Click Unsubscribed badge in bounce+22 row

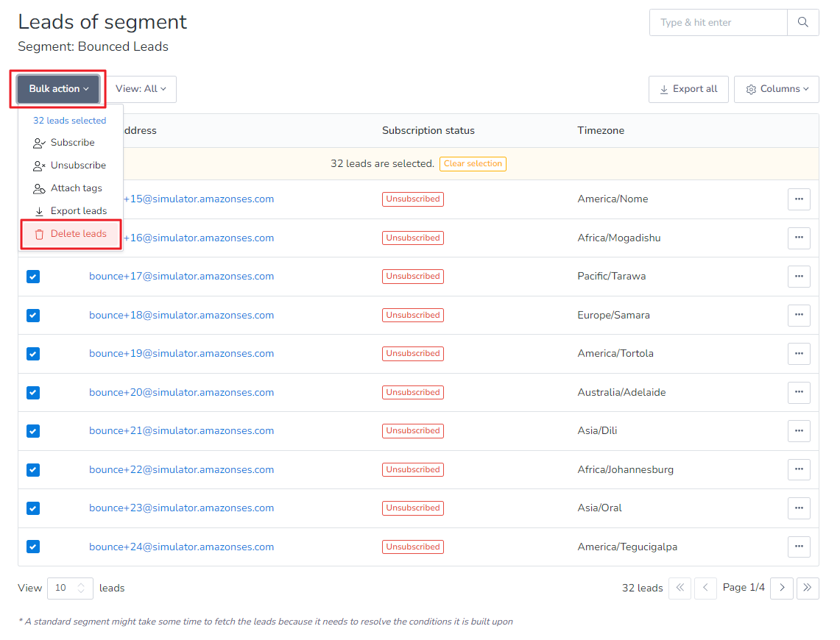coord(412,470)
